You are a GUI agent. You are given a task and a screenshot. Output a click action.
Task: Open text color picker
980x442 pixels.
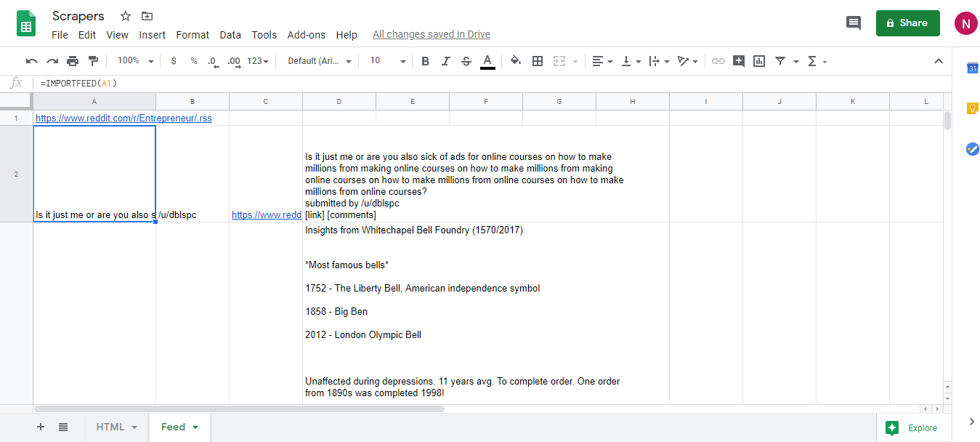(x=487, y=61)
